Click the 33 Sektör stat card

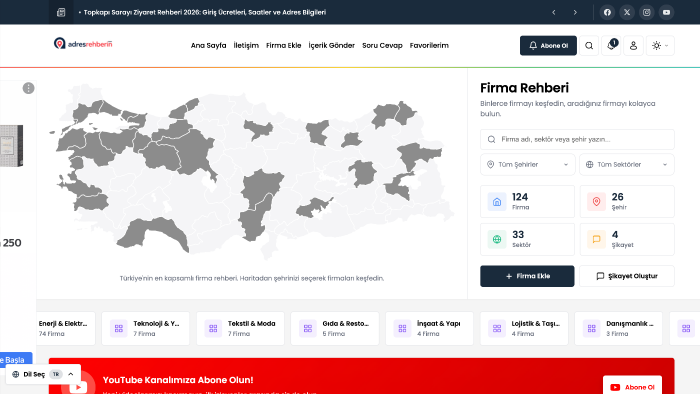[527, 240]
